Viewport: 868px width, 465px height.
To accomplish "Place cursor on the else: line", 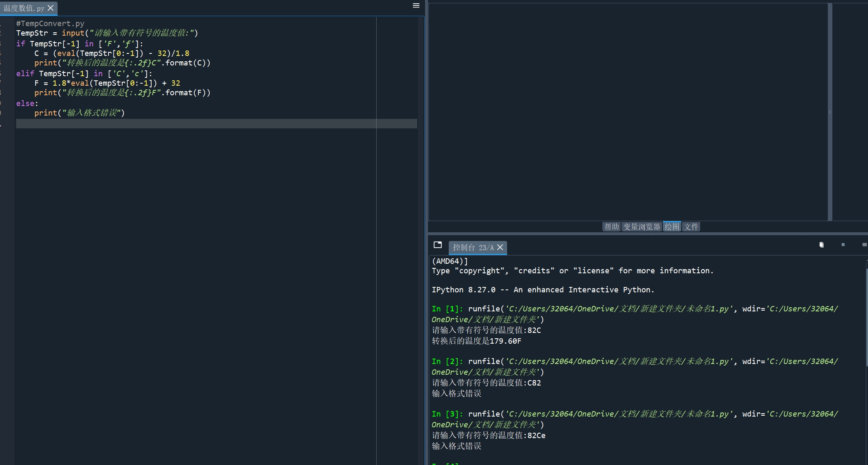I will (x=27, y=103).
